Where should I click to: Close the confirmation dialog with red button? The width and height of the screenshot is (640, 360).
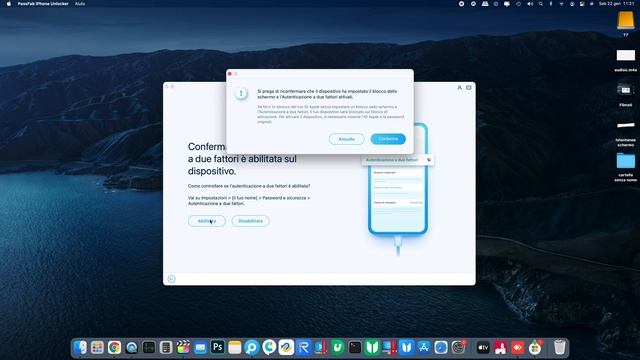point(230,74)
